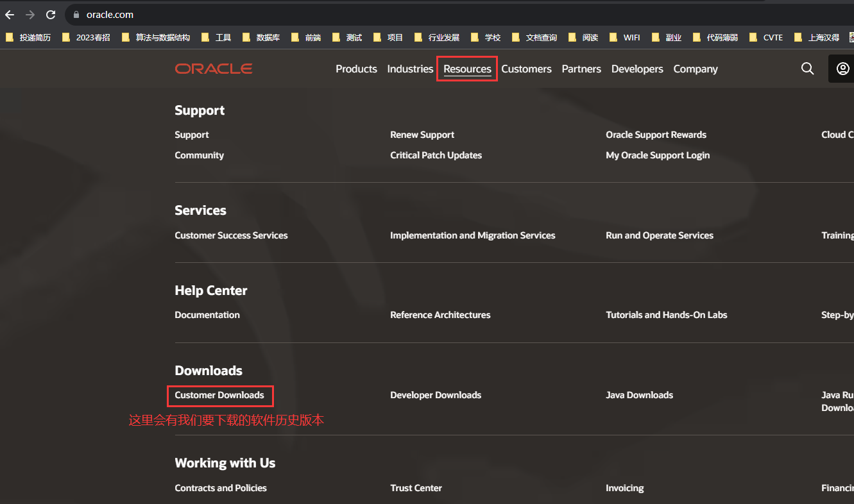Image resolution: width=854 pixels, height=504 pixels.
Task: Open the account profile icon
Action: [843, 69]
